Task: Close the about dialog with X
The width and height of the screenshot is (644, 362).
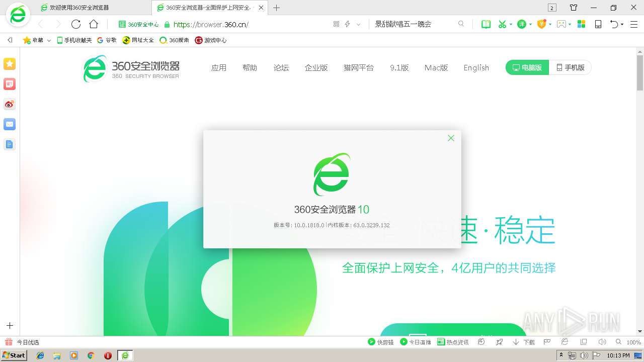Action: click(451, 138)
